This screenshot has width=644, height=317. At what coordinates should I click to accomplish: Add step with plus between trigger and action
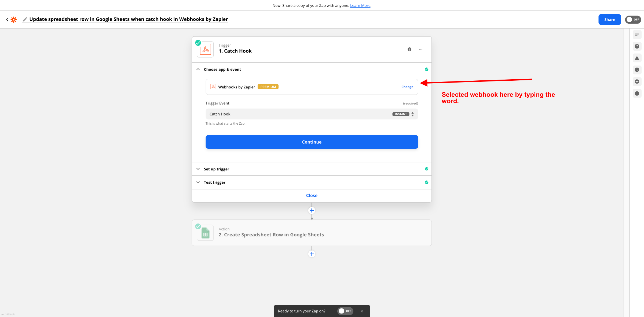tap(312, 211)
